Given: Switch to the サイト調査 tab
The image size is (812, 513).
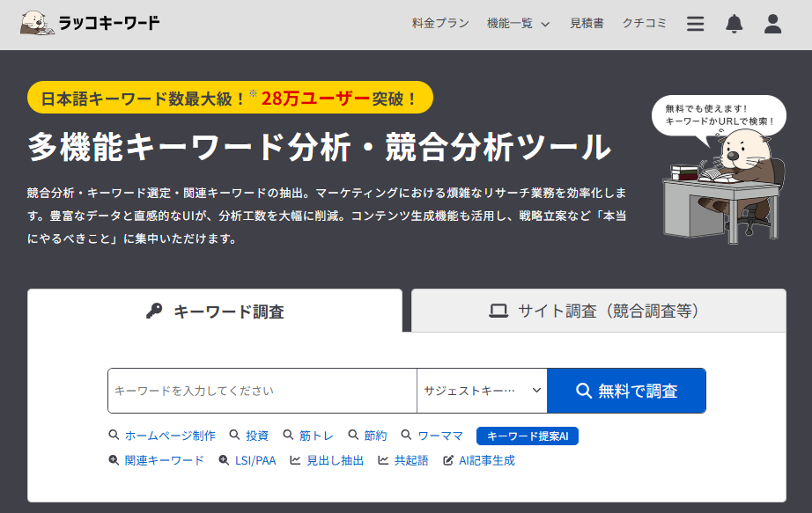Looking at the screenshot, I should click(x=598, y=311).
